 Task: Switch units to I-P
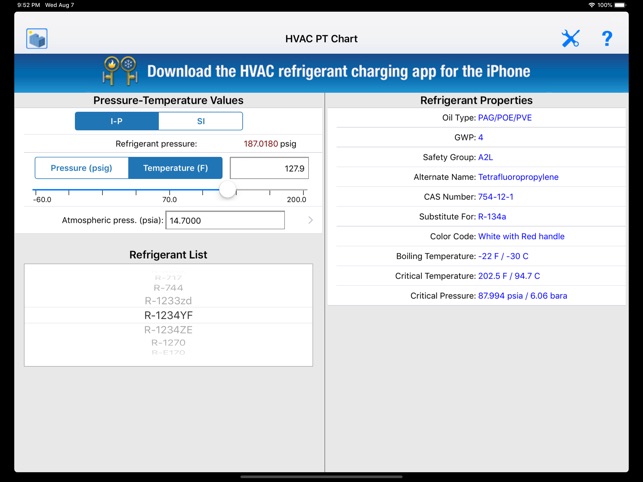[x=117, y=121]
